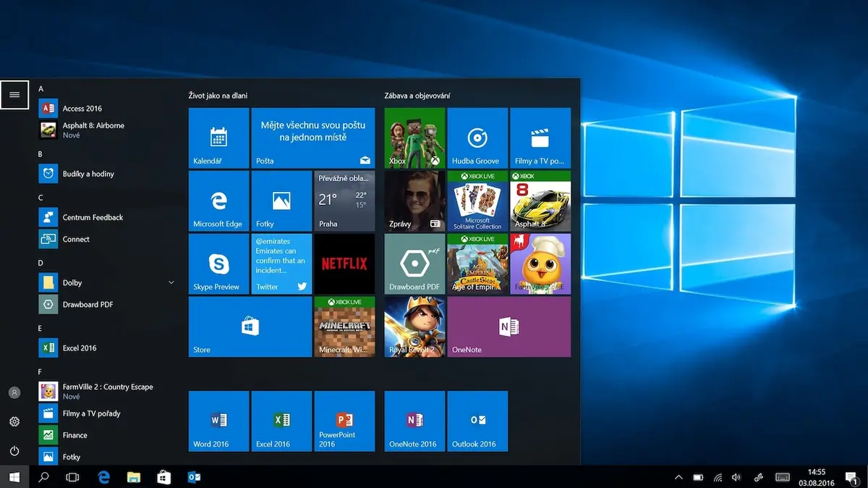Open Settings gear in Start menu
Screen dimensions: 868x488
pos(14,421)
